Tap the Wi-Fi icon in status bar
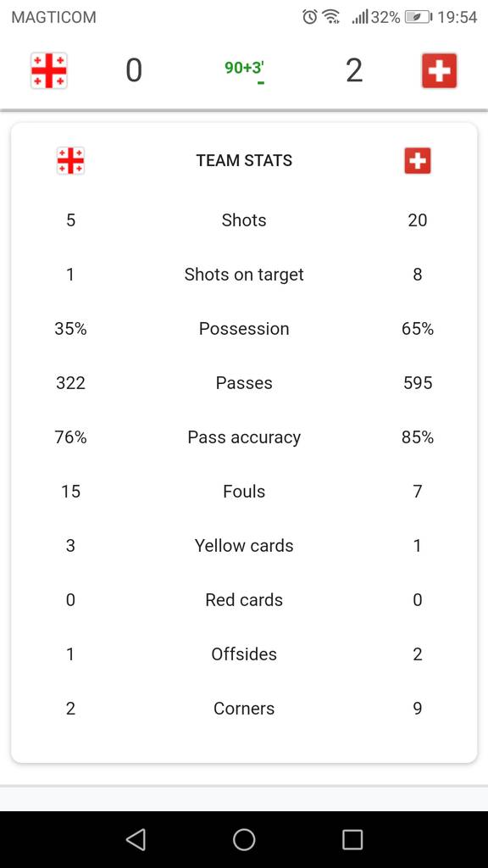 pyautogui.click(x=331, y=17)
